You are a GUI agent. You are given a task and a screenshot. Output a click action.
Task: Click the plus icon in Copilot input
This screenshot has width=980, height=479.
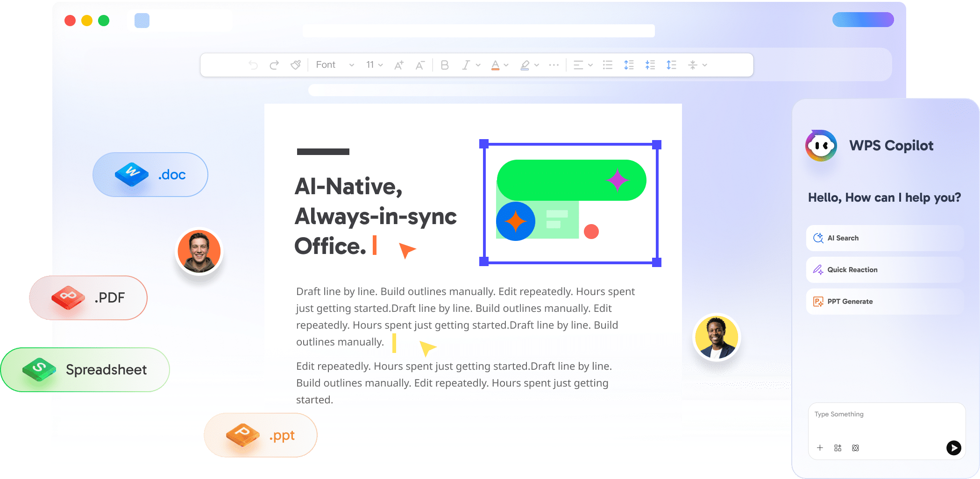[x=820, y=448]
